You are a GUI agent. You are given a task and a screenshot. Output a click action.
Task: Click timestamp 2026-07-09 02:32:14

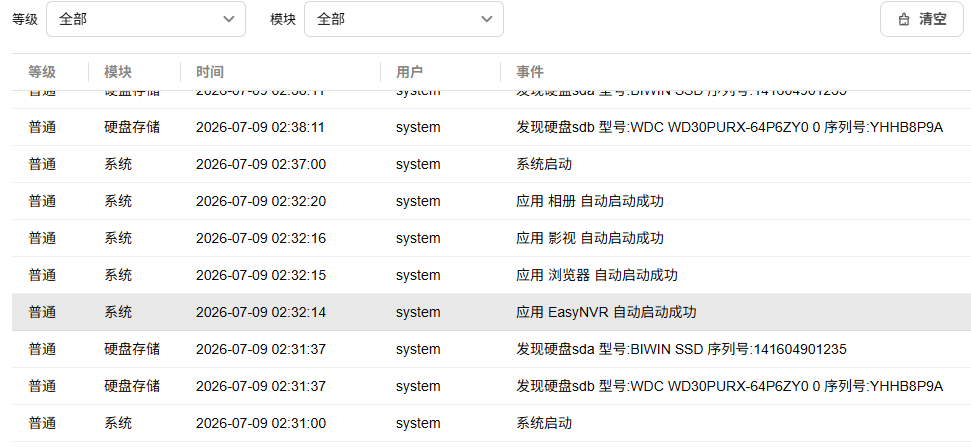coord(261,312)
